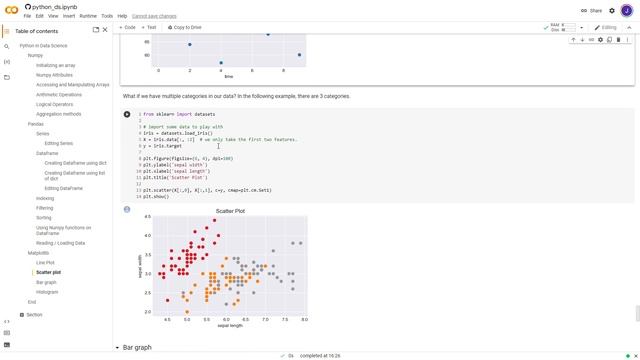Image resolution: width=640 pixels, height=360 pixels.
Task: Collapse the header with chevron up
Action: coord(629,27)
